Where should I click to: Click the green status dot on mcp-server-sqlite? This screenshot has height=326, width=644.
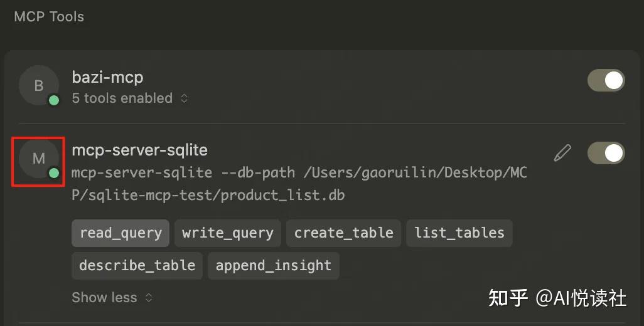click(x=54, y=173)
